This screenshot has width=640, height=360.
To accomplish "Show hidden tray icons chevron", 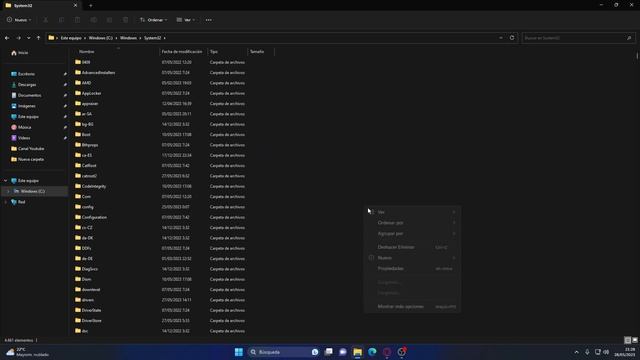I will [x=576, y=352].
